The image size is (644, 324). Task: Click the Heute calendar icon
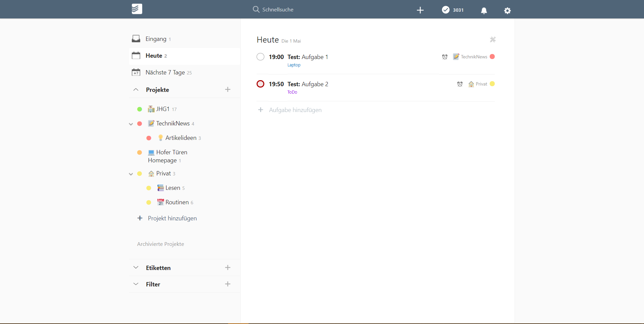[x=136, y=56]
